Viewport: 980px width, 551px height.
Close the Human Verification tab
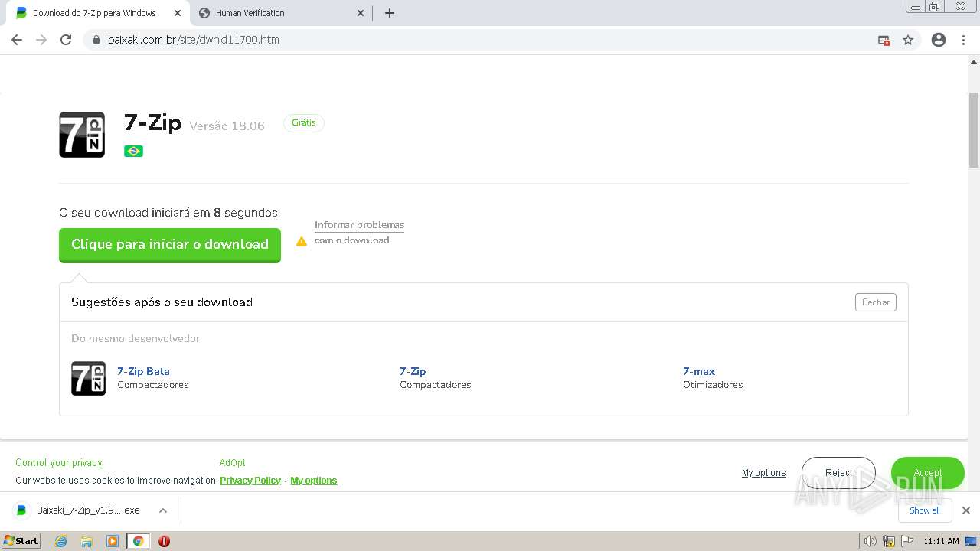tap(361, 13)
